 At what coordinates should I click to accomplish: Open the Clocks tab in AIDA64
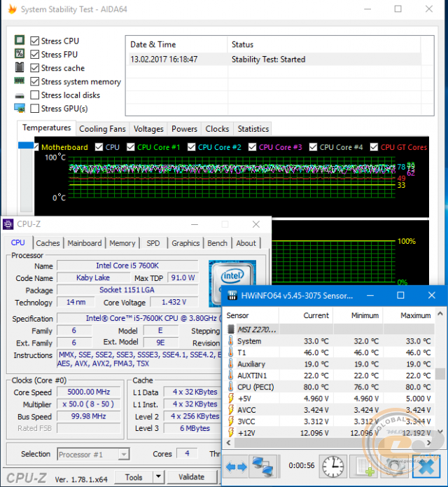(217, 129)
